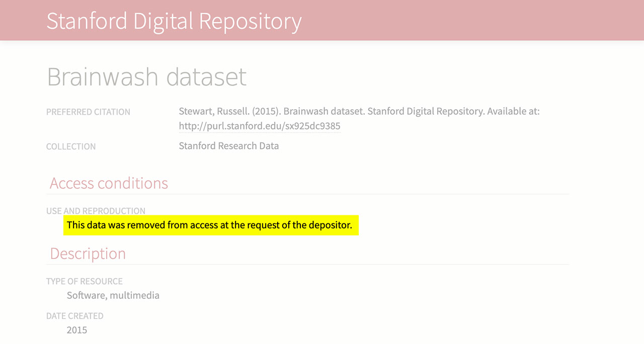The width and height of the screenshot is (644, 344).
Task: Click divider line beneath Access conditions heading
Action: [x=308, y=194]
